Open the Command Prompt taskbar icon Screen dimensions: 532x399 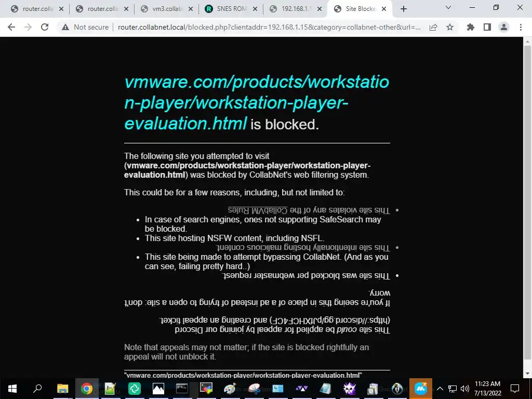pyautogui.click(x=182, y=389)
